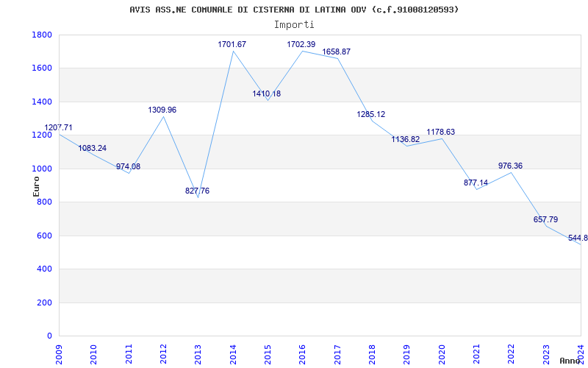Click the Importi subtitle
This screenshot has width=588, height=368.
coord(294,25)
